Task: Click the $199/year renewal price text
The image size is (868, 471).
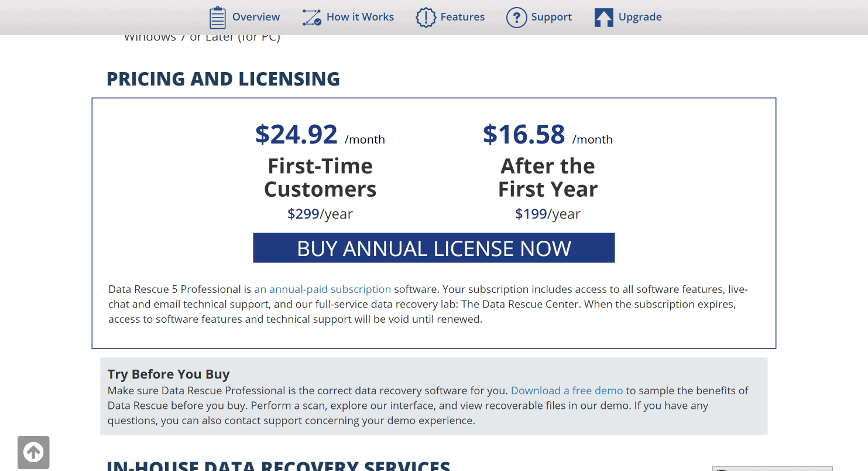Action: point(547,214)
